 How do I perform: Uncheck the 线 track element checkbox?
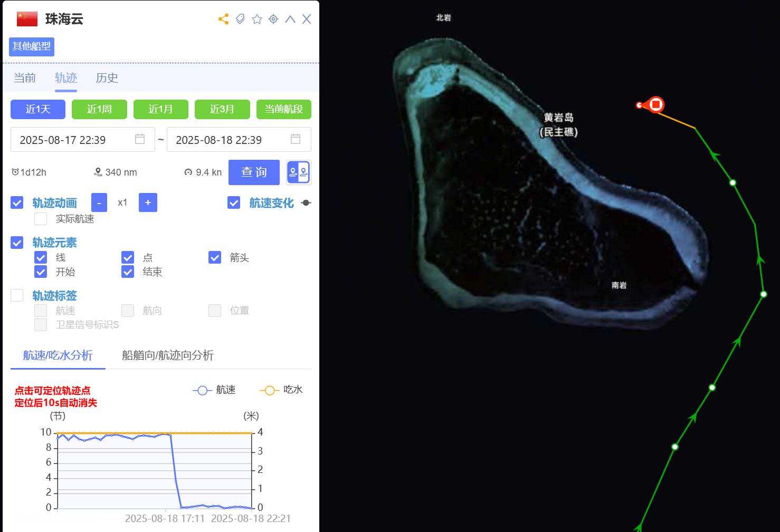pyautogui.click(x=41, y=257)
